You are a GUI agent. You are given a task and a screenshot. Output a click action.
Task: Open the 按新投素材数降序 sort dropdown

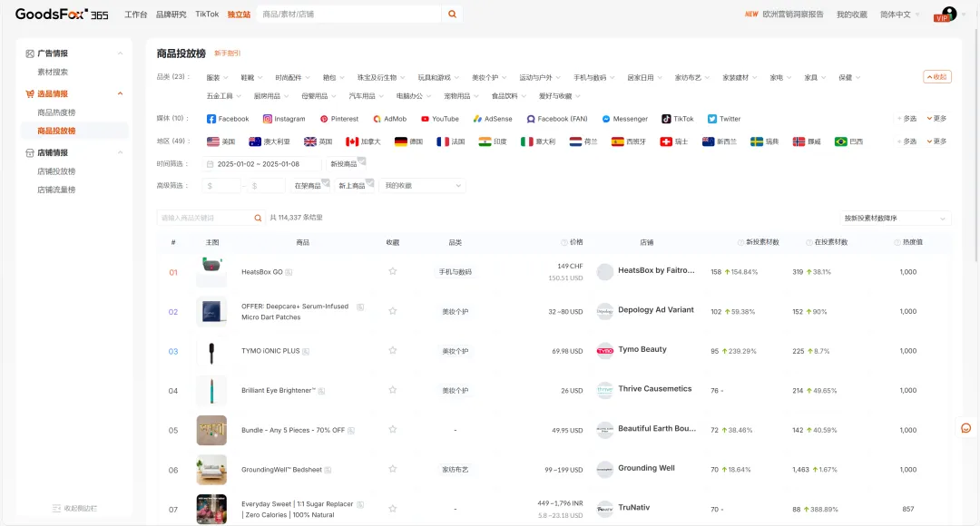tap(895, 218)
